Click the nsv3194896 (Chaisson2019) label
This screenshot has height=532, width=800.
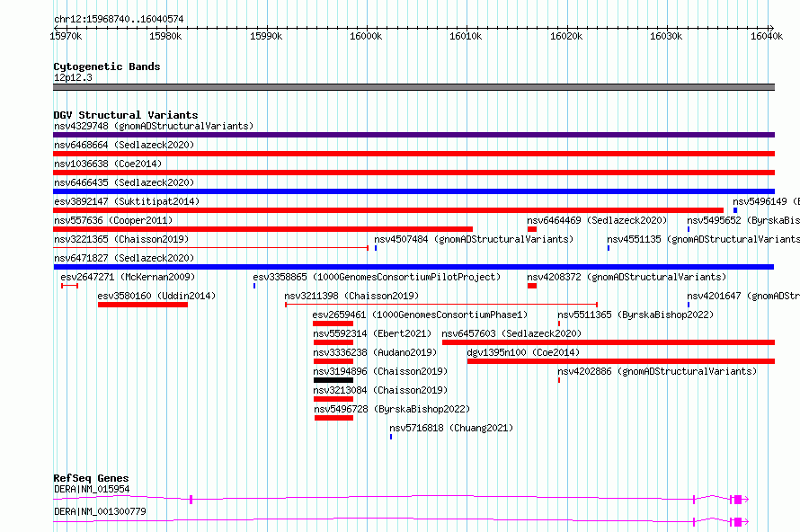point(380,371)
